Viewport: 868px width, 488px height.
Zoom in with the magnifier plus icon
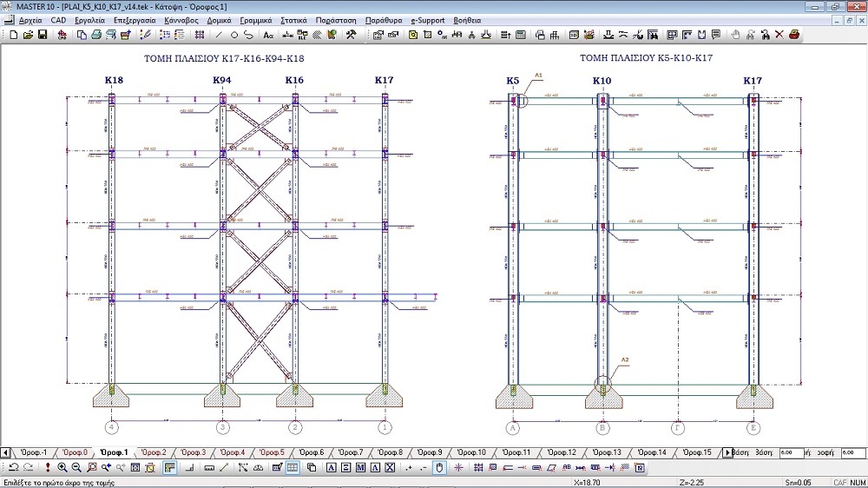click(62, 467)
